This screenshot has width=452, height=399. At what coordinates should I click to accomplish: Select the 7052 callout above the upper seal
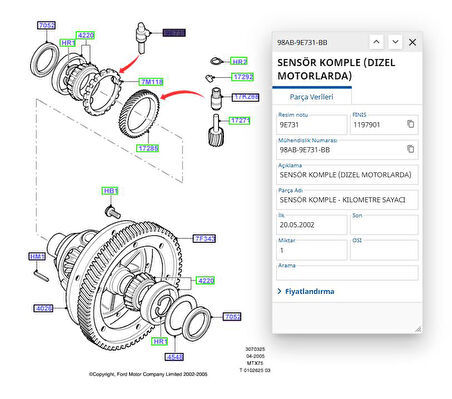click(46, 25)
